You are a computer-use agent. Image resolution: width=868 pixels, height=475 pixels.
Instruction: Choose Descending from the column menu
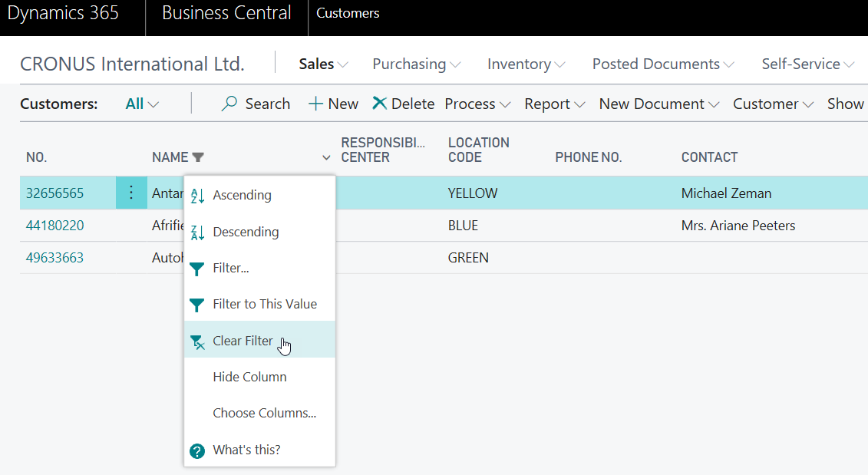(259, 232)
